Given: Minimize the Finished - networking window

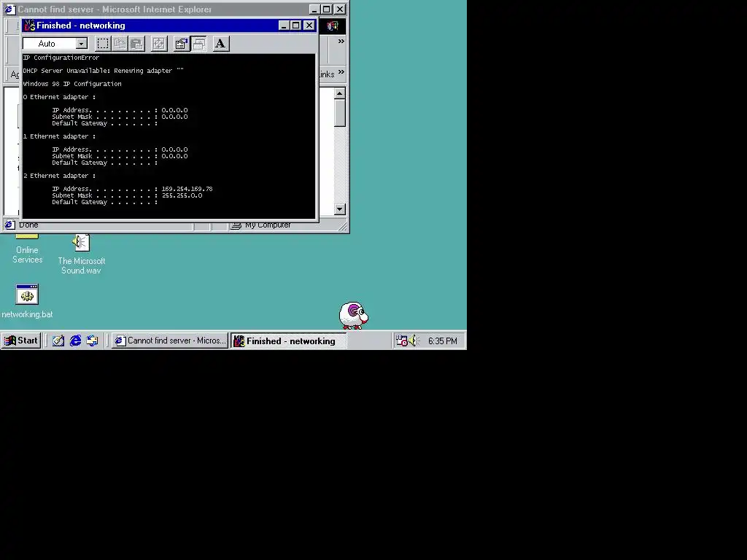Looking at the screenshot, I should (x=284, y=26).
